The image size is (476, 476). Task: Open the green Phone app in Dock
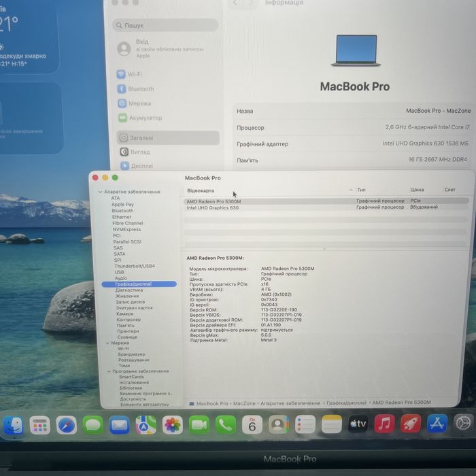click(x=226, y=425)
